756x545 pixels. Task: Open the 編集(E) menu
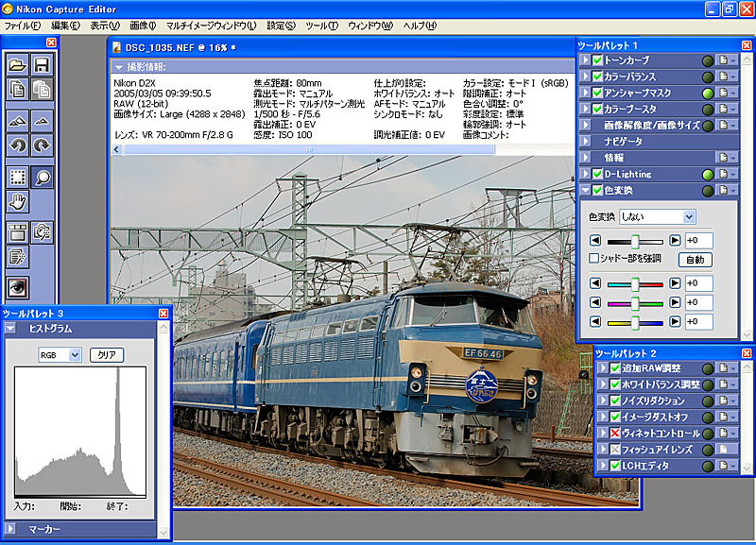(x=65, y=26)
